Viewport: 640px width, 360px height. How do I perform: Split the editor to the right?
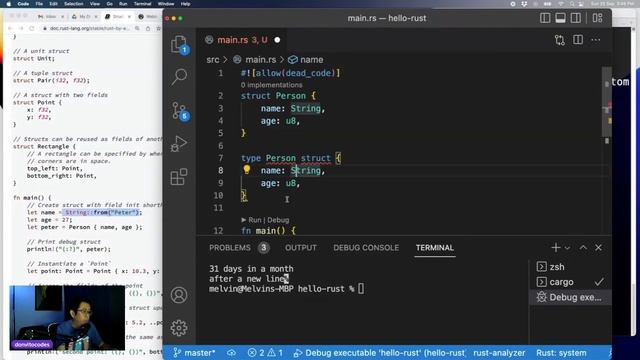(x=578, y=40)
